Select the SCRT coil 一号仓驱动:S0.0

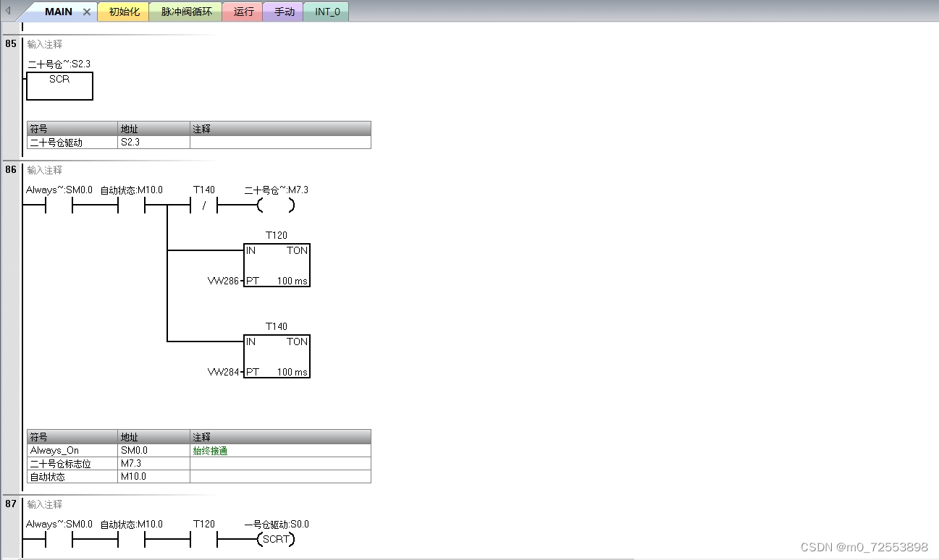tap(276, 540)
